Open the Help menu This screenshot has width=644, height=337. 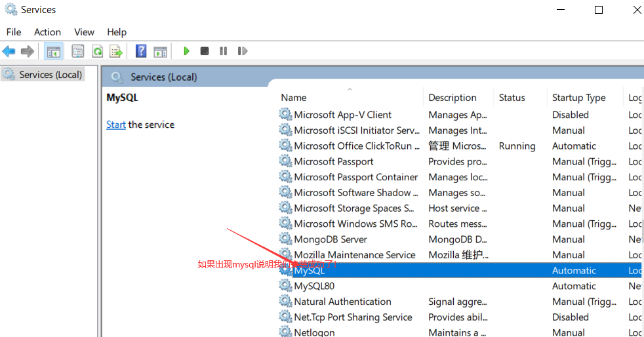tap(117, 32)
